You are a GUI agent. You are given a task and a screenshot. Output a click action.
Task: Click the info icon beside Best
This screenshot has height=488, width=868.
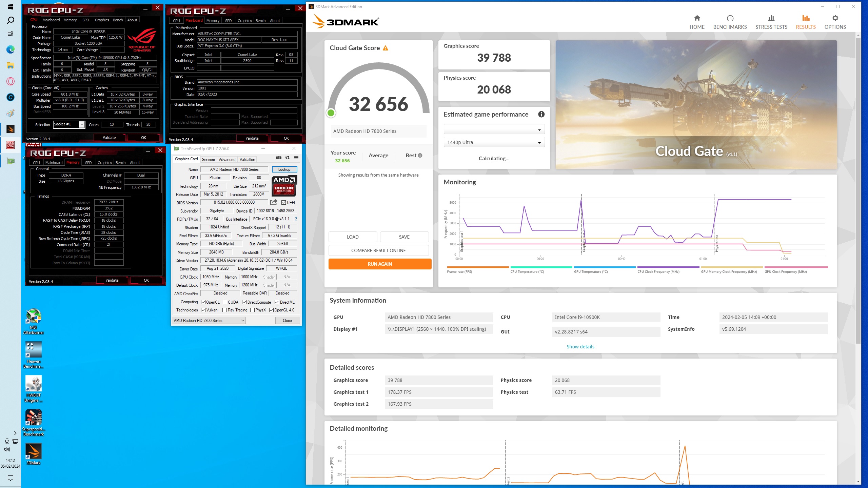click(420, 156)
